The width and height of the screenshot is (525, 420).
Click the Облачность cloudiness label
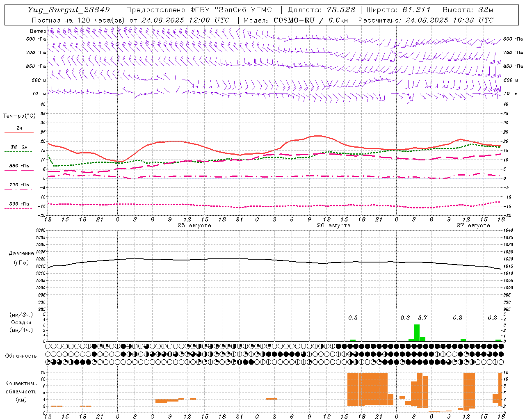tap(21, 356)
